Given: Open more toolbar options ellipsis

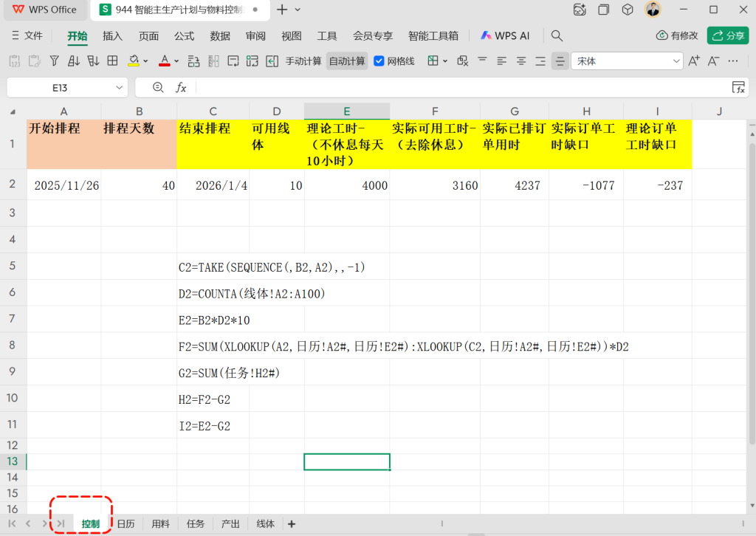Looking at the screenshot, I should [x=733, y=61].
